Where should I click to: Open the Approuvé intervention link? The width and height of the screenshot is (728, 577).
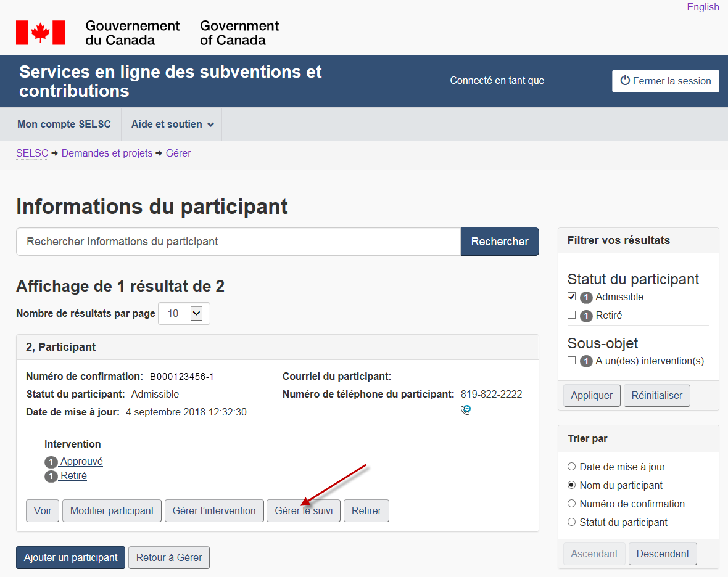coord(81,461)
